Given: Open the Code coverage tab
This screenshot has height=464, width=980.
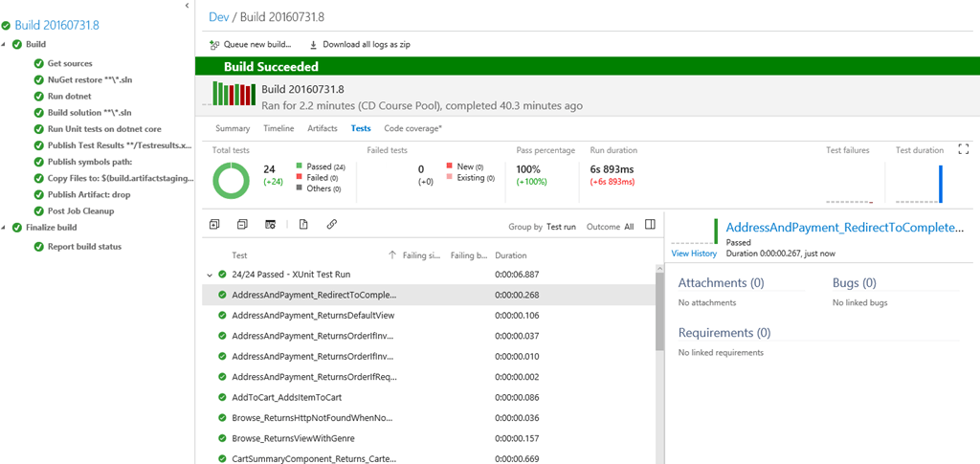Looking at the screenshot, I should click(413, 128).
